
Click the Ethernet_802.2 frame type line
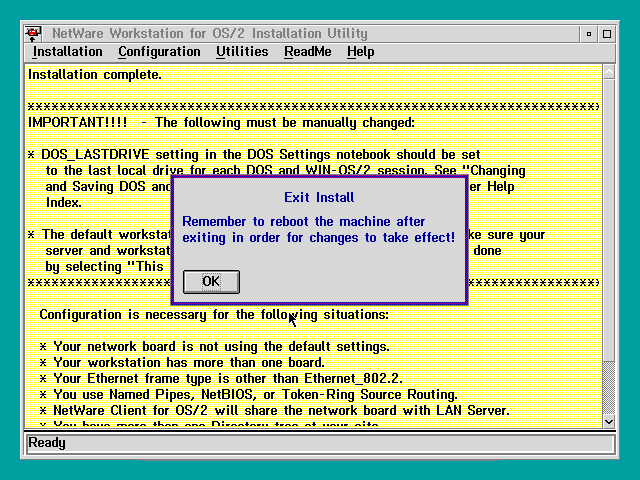[221, 378]
